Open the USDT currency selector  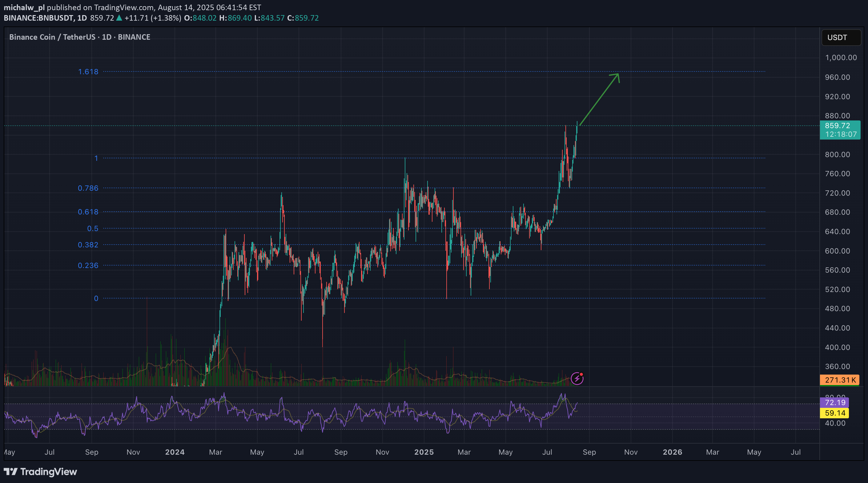(841, 38)
